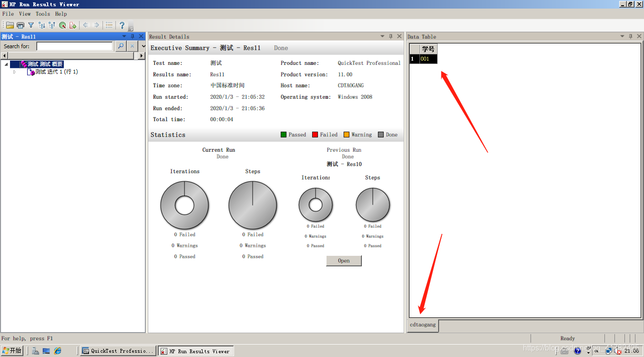Switch to the cdtaogang sheet tab
This screenshot has height=357, width=644.
[x=423, y=325]
